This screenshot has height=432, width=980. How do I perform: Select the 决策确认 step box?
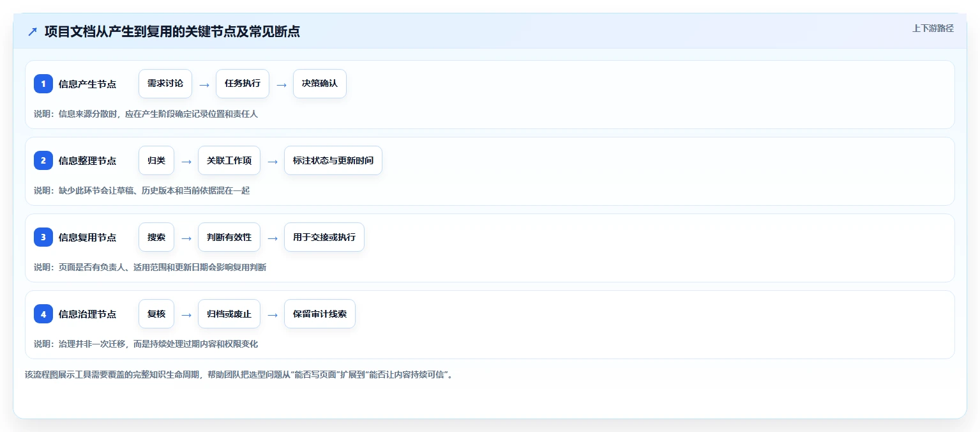pos(320,84)
